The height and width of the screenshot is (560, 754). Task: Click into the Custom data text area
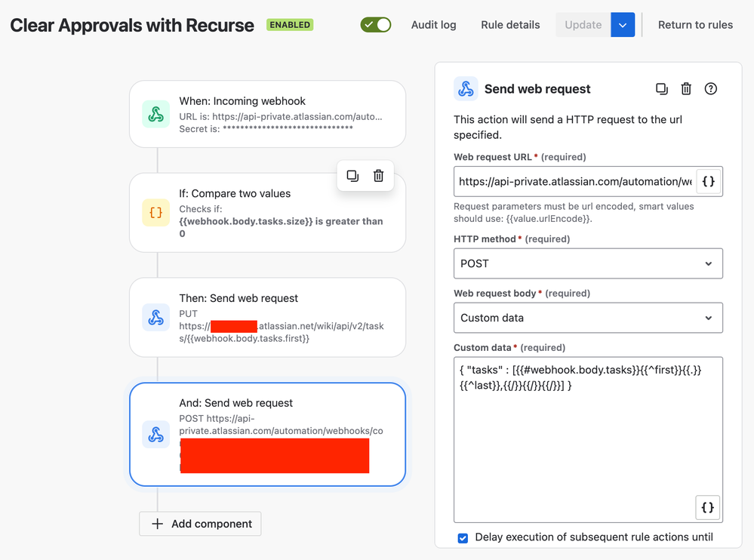[x=588, y=440]
